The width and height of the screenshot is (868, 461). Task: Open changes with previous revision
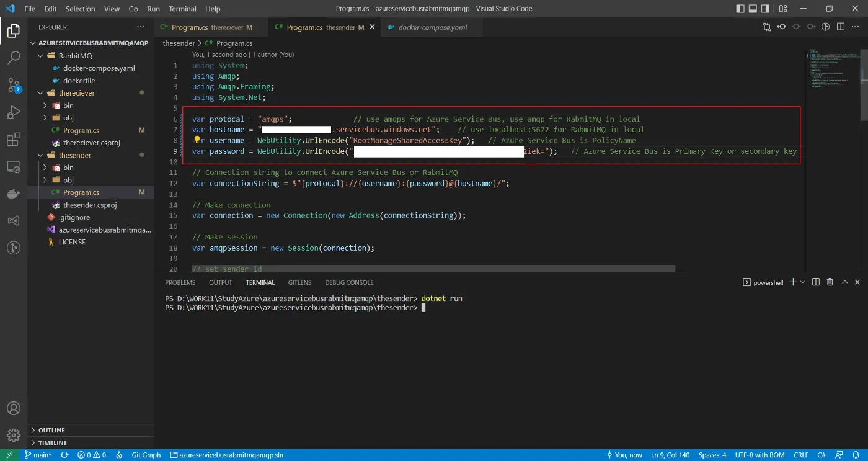tap(782, 27)
